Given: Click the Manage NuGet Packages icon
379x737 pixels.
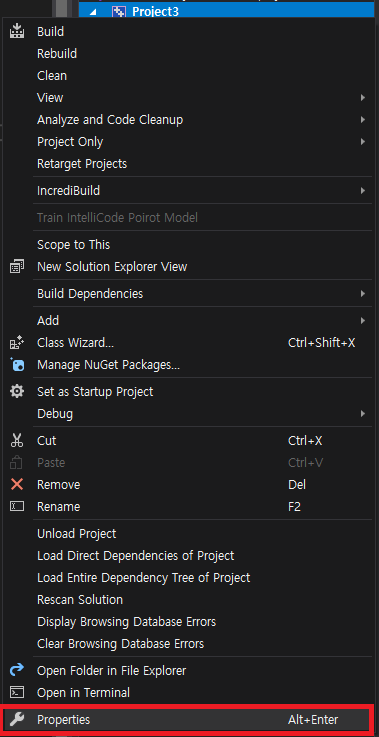Looking at the screenshot, I should [x=17, y=365].
